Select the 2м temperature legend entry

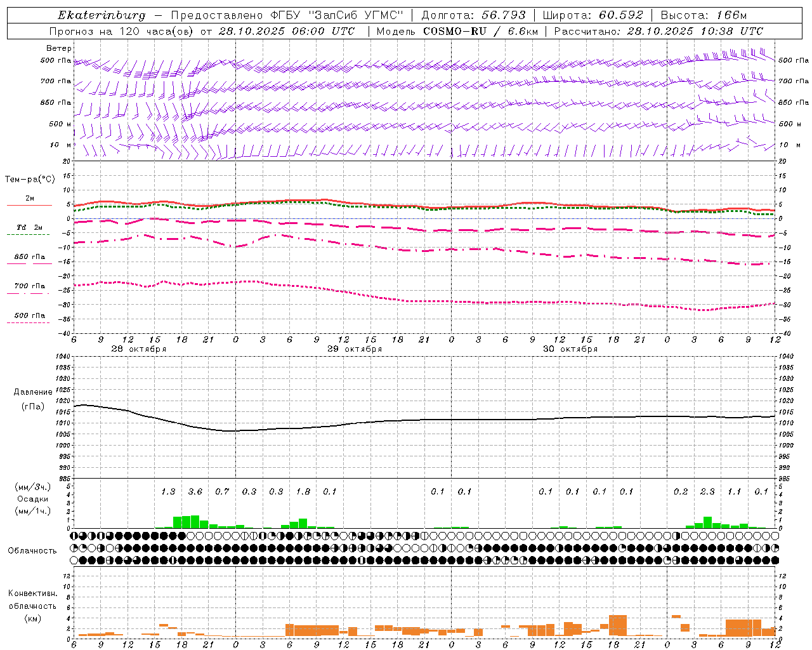click(30, 199)
